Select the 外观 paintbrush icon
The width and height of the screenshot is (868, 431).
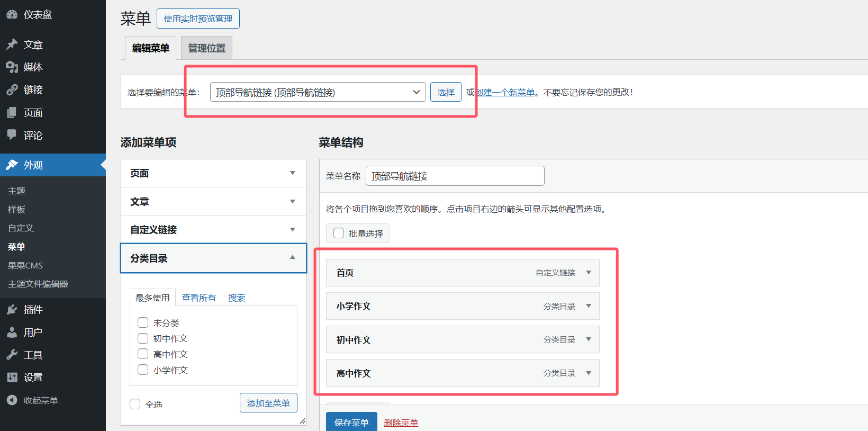[12, 165]
